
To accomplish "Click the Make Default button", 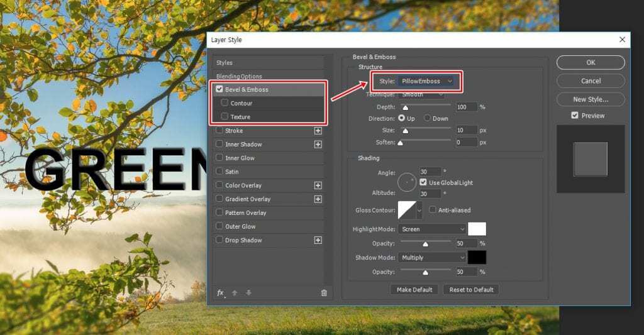I will tap(414, 289).
